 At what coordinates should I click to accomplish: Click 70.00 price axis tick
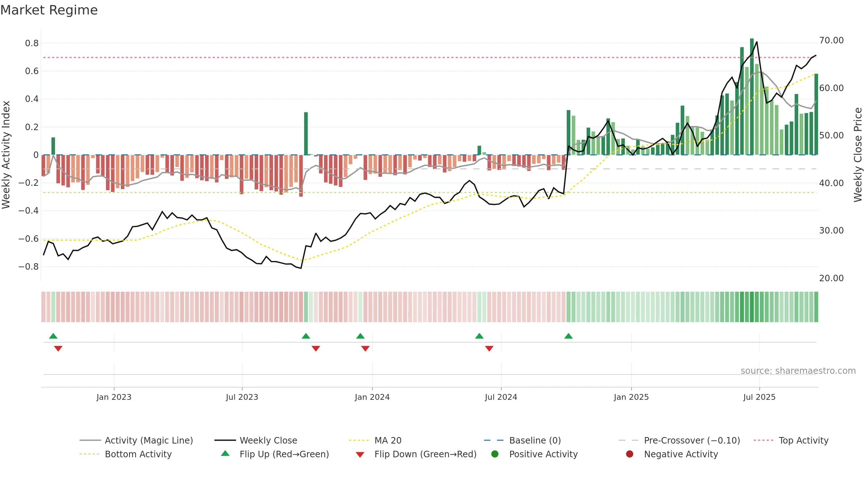(831, 40)
